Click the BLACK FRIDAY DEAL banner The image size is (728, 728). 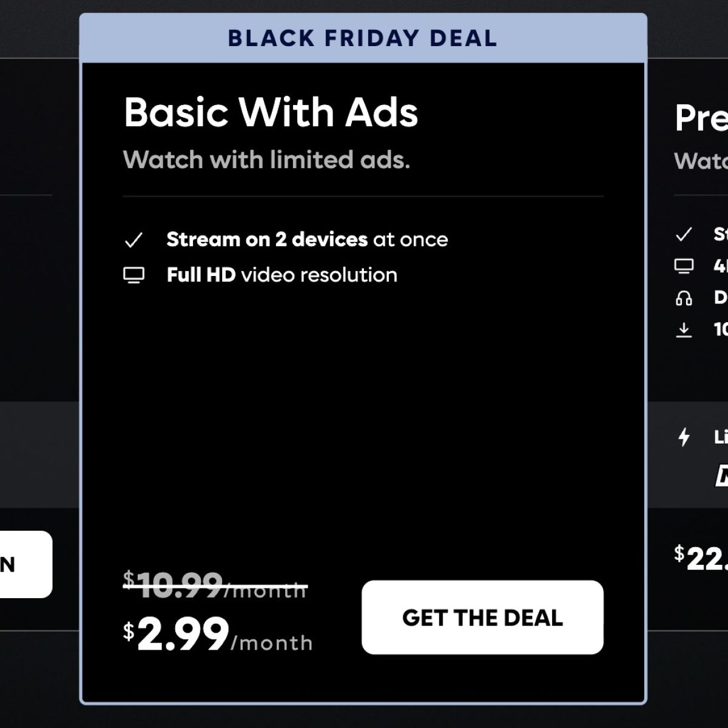pyautogui.click(x=363, y=38)
